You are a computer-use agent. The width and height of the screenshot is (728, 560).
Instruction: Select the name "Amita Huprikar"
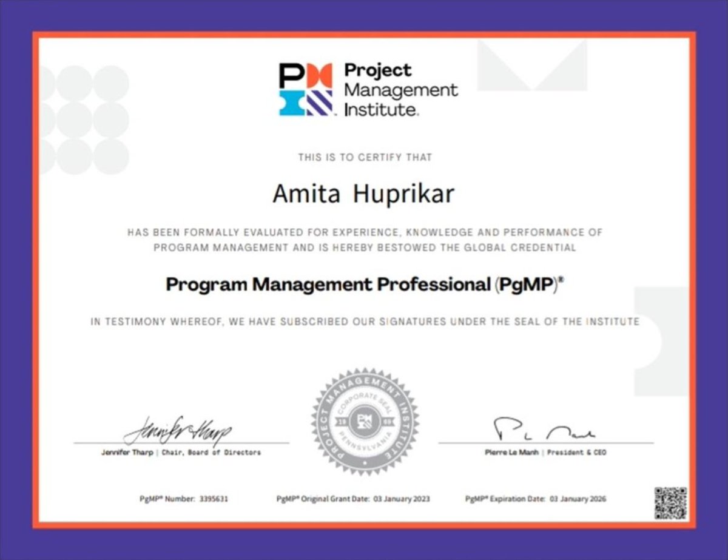click(363, 194)
